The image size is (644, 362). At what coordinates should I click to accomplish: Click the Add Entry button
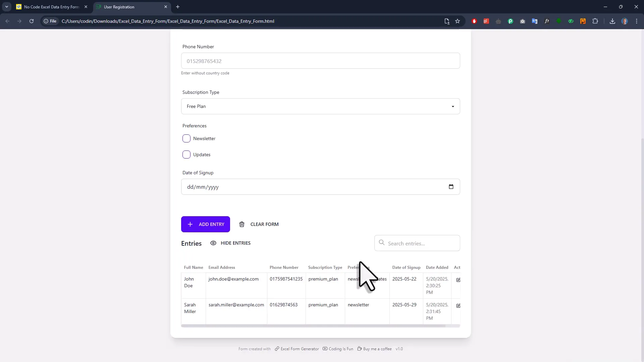pyautogui.click(x=205, y=224)
